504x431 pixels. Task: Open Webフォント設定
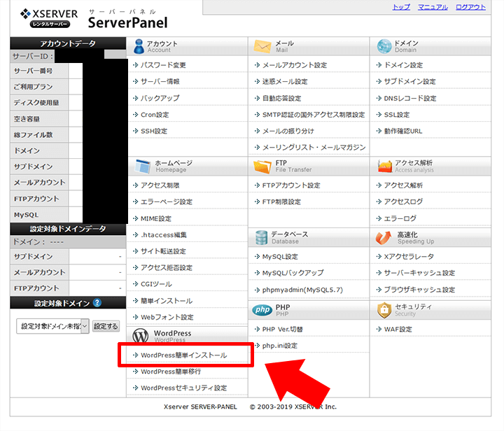(x=167, y=317)
